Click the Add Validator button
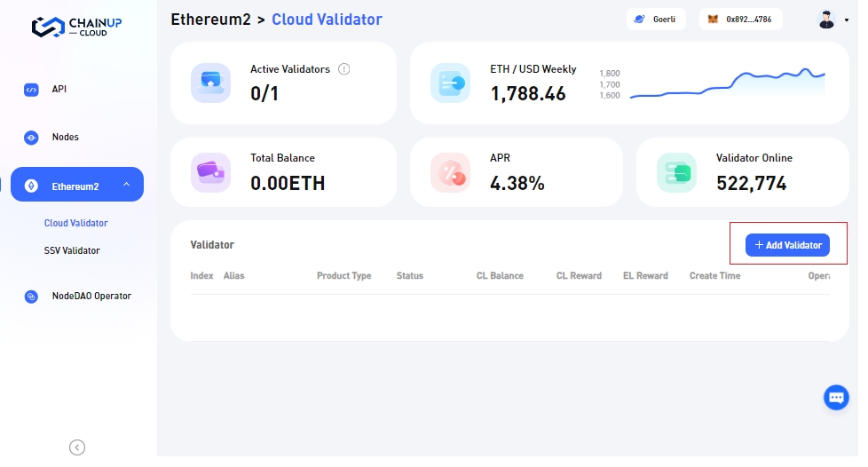Screen dimensions: 868x467 point(787,245)
